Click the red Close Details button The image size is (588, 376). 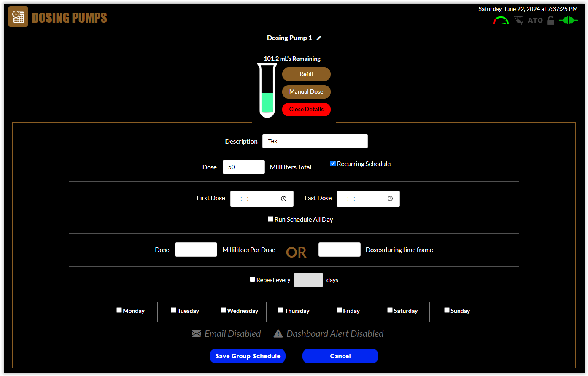[306, 109]
